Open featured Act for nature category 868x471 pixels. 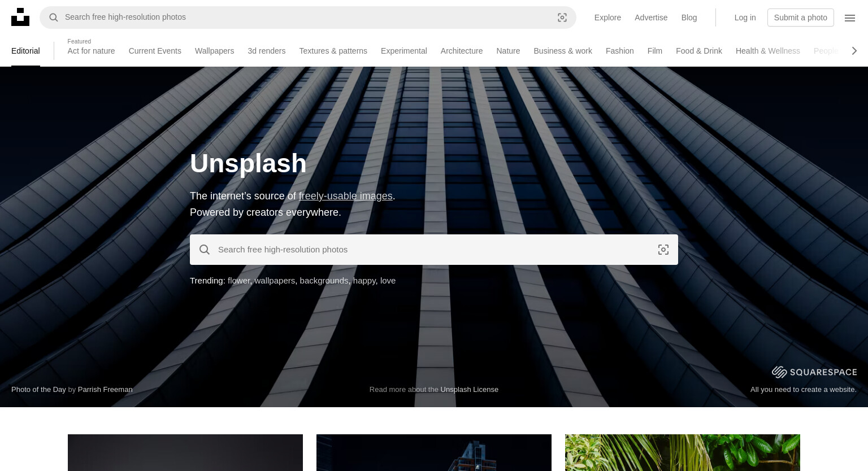(91, 51)
